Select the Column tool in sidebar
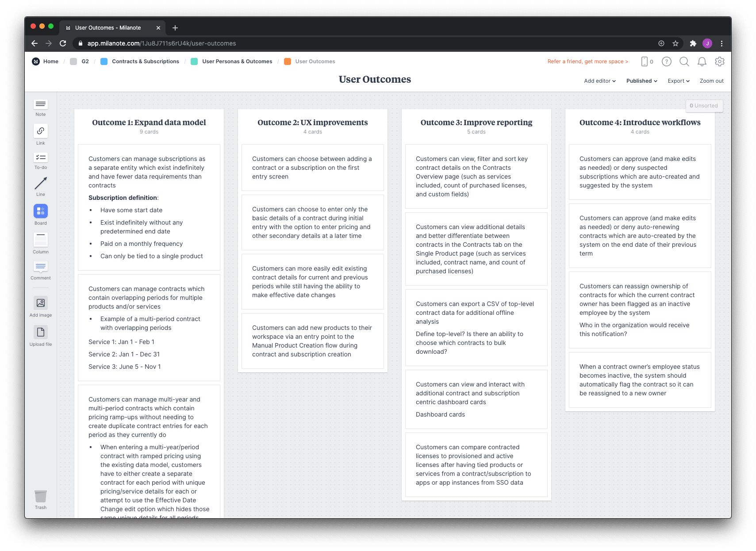Image resolution: width=756 pixels, height=551 pixels. point(41,243)
